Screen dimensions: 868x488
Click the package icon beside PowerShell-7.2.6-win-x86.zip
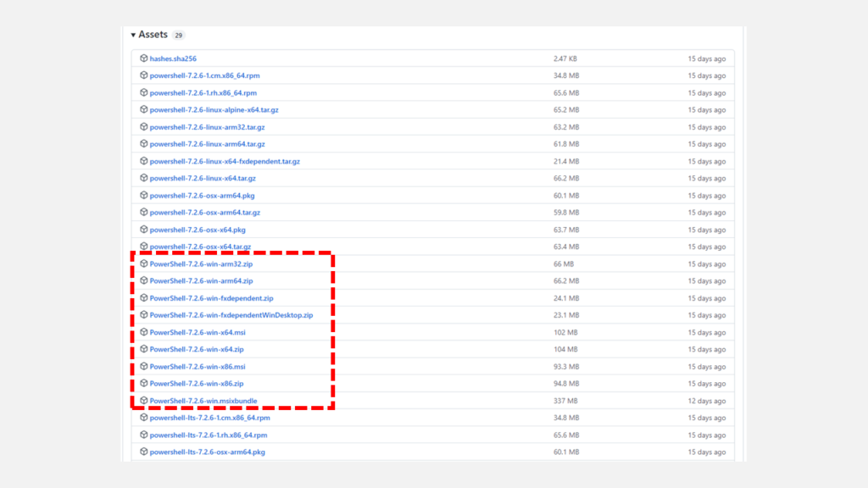coord(144,383)
